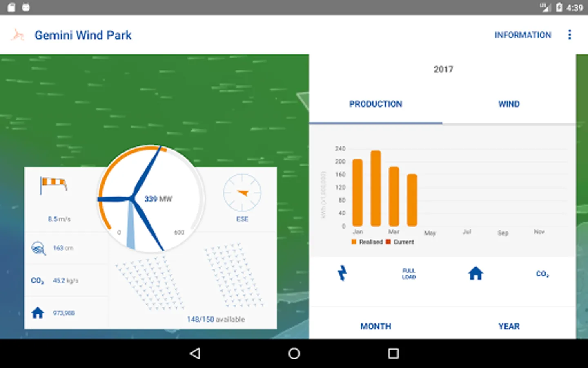Viewport: 588px width, 368px height.
Task: Select the FULL LOAD metric
Action: (x=409, y=274)
